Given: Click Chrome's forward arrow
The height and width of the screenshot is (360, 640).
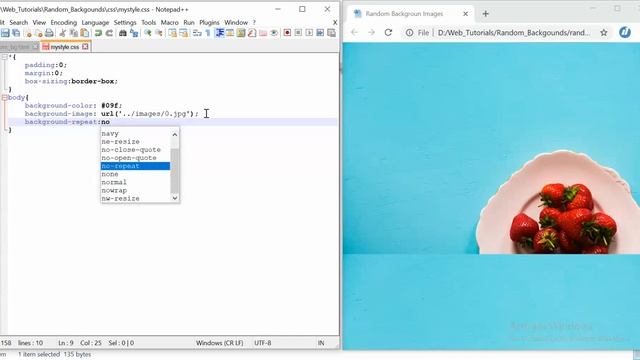Looking at the screenshot, I should (x=371, y=33).
